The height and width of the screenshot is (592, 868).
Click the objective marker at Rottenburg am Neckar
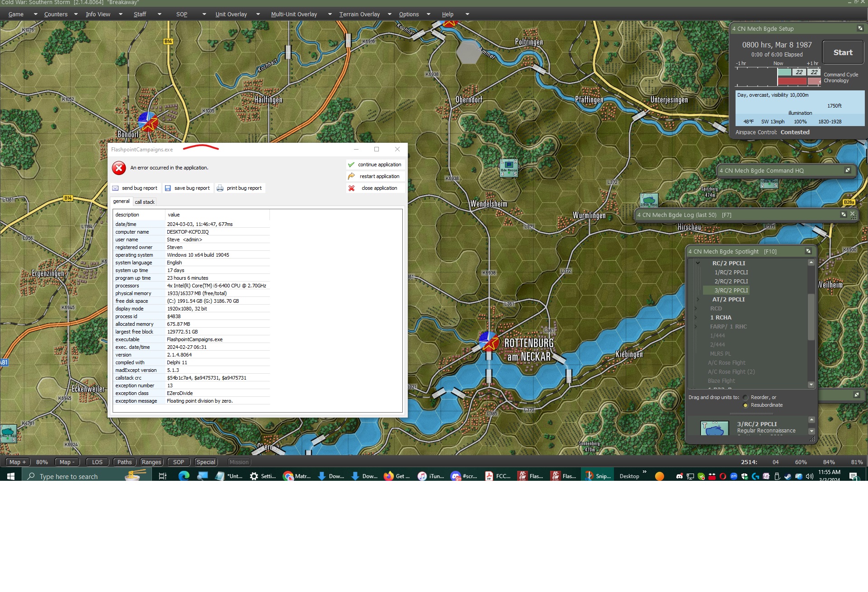point(489,342)
